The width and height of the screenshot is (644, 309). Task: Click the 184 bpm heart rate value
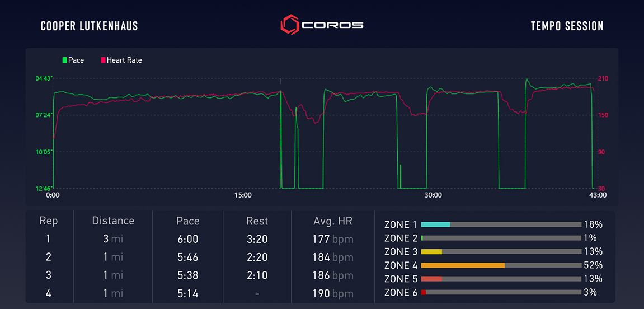[332, 257]
